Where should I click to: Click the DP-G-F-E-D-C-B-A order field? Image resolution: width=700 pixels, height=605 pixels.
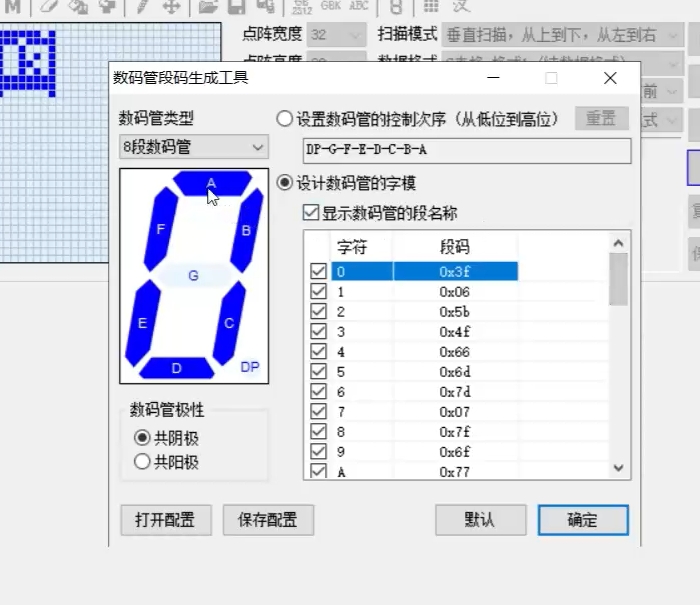tap(467, 150)
